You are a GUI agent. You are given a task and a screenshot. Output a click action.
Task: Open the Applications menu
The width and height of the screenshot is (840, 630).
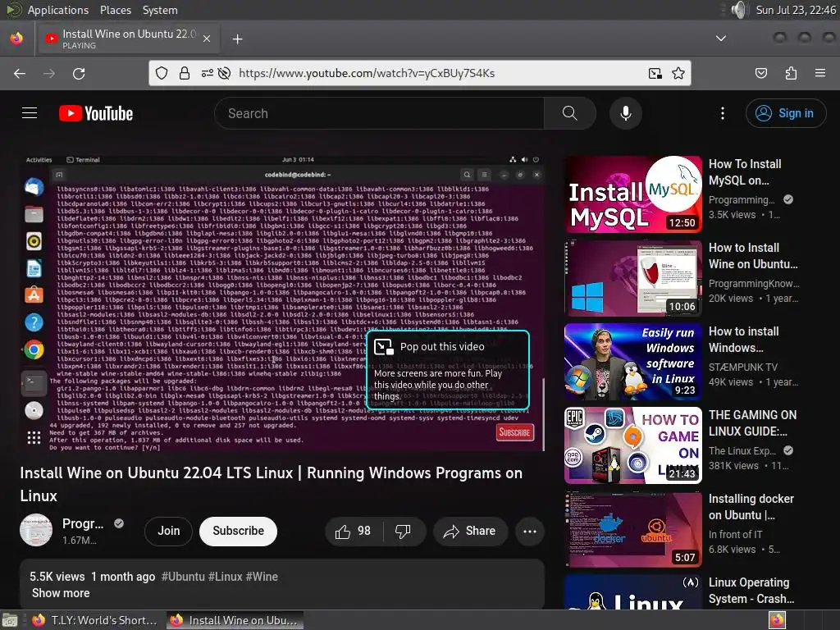[x=58, y=10]
